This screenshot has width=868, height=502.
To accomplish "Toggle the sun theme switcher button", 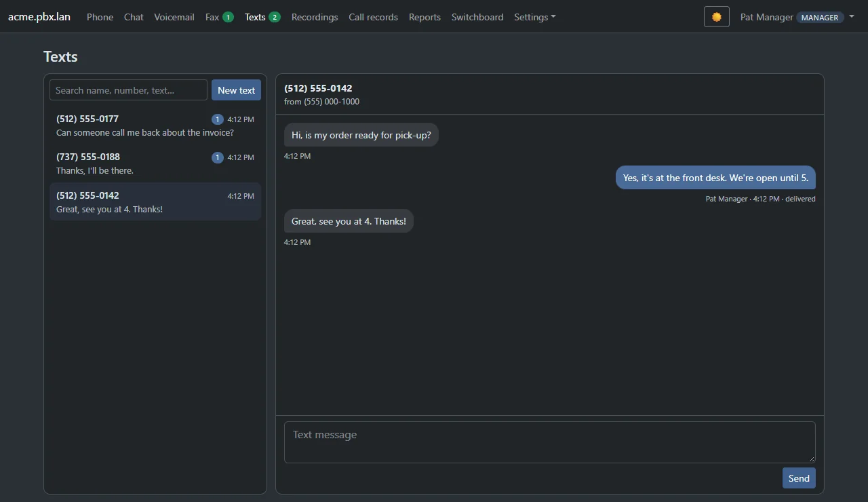I will tap(716, 17).
